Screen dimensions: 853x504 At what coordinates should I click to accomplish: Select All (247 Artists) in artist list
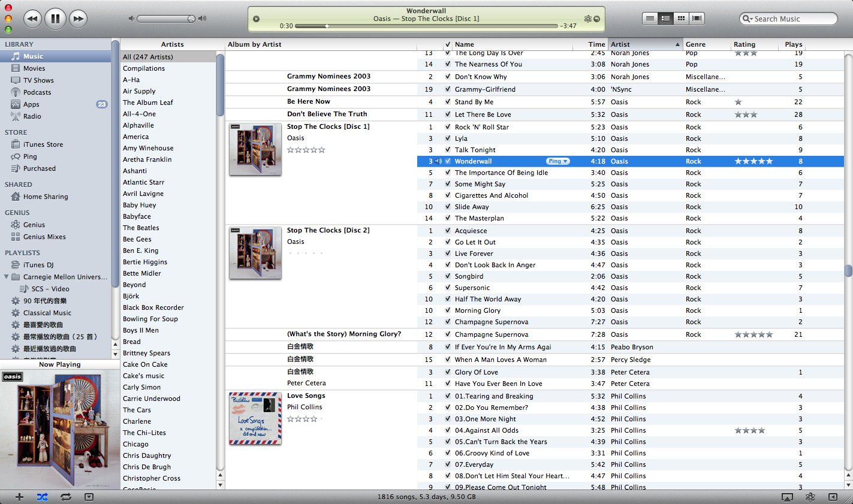click(168, 57)
